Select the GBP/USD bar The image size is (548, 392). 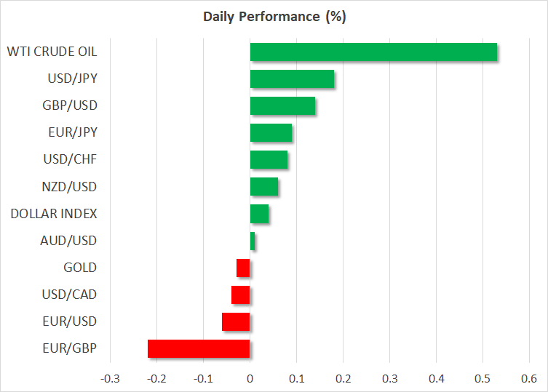click(282, 106)
